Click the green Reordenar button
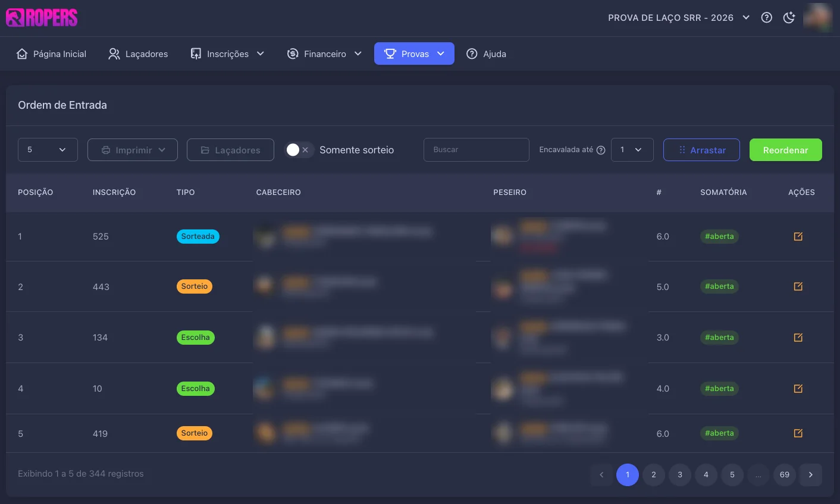 (786, 150)
